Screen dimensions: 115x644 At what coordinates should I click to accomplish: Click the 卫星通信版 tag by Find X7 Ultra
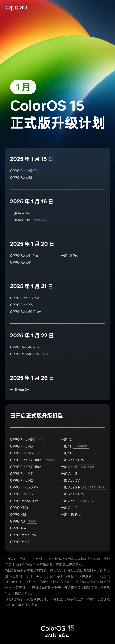click(x=50, y=460)
